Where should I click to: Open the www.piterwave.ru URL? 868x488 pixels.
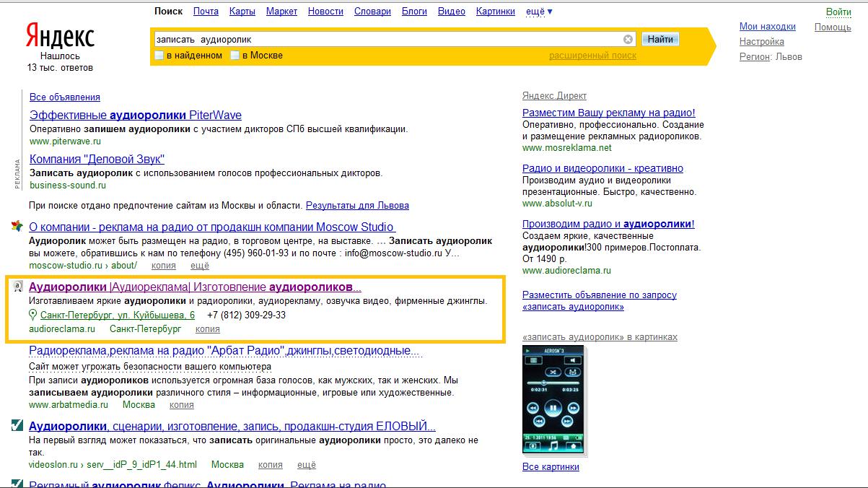(65, 141)
